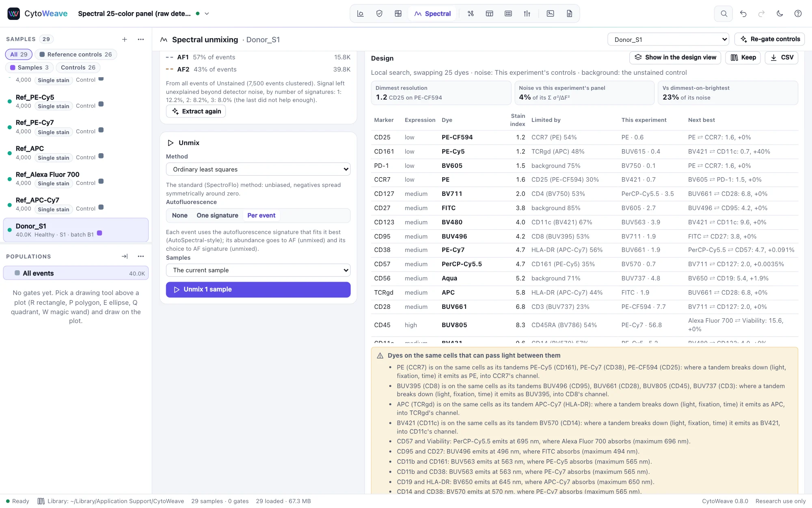Add a sample with the plus icon

[125, 39]
